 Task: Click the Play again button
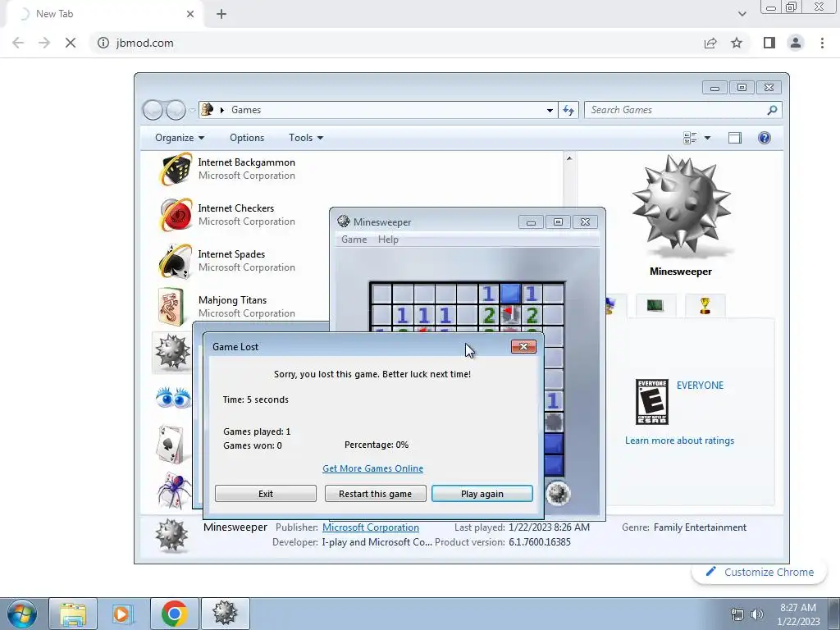pos(482,493)
